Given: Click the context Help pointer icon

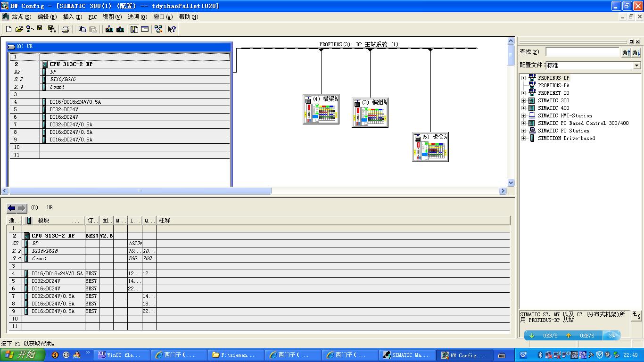Looking at the screenshot, I should pos(172,29).
